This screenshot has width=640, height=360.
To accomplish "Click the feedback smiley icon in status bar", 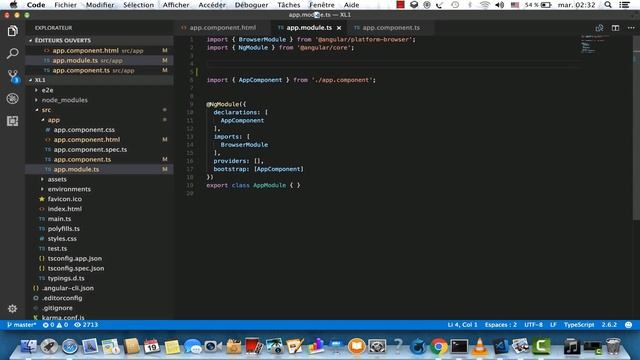I will (x=629, y=325).
